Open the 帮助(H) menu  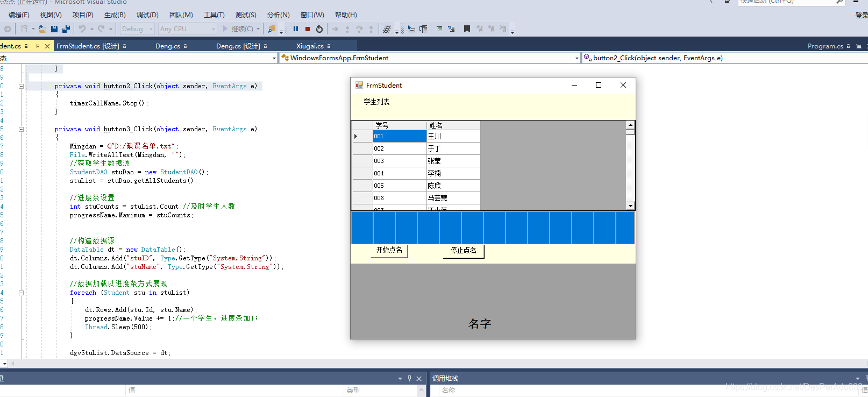346,15
